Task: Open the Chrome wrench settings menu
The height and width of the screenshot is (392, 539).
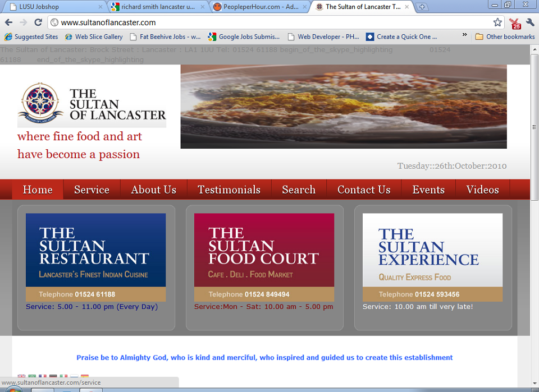Action: (530, 22)
